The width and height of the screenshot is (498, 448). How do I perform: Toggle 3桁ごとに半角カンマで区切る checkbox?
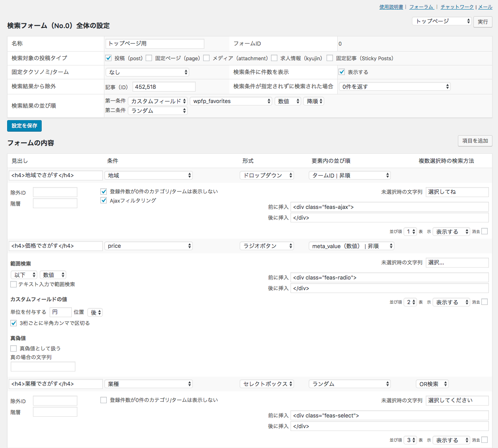tap(13, 323)
